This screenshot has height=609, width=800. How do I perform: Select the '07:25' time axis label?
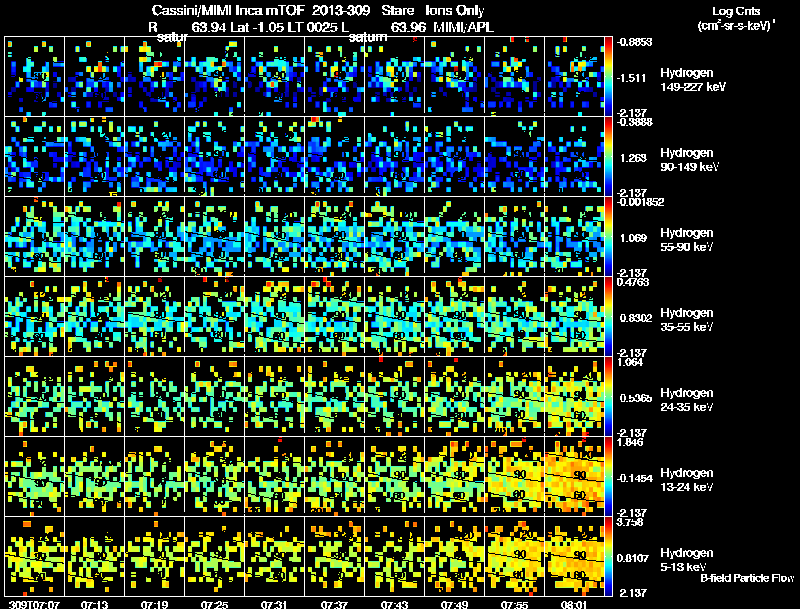click(214, 604)
